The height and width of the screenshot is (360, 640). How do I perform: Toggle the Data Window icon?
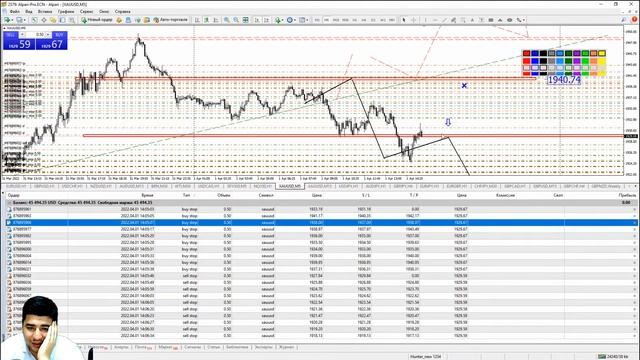click(x=44, y=20)
